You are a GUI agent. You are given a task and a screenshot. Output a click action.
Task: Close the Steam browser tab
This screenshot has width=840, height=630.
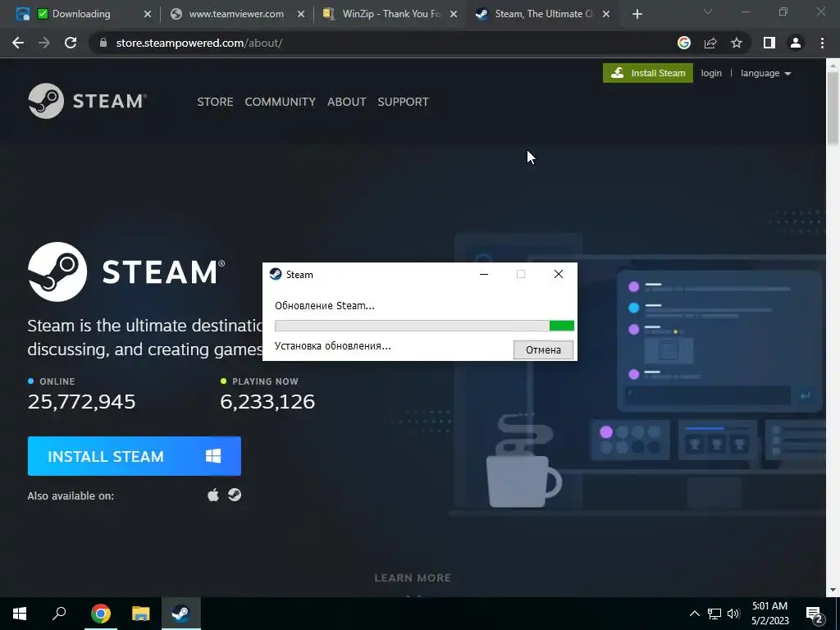(606, 15)
